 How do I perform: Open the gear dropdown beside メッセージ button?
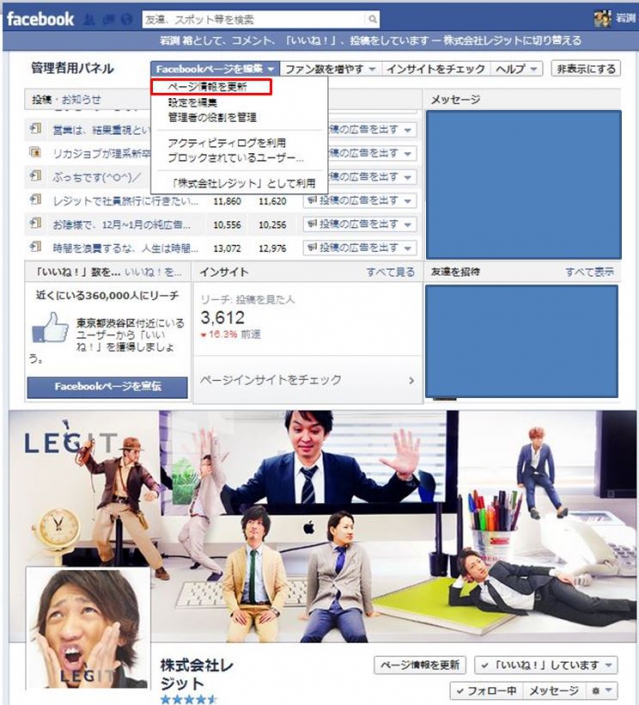coord(602,691)
